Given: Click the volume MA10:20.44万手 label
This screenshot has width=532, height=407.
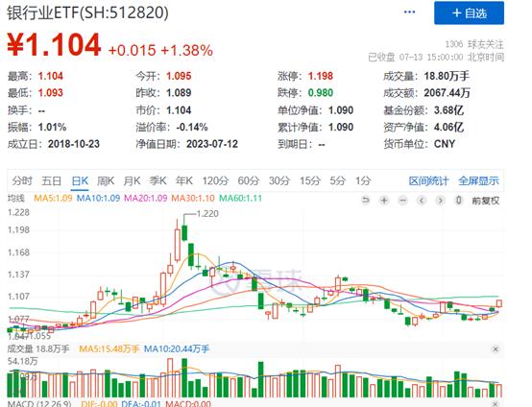Looking at the screenshot, I should coord(177,348).
